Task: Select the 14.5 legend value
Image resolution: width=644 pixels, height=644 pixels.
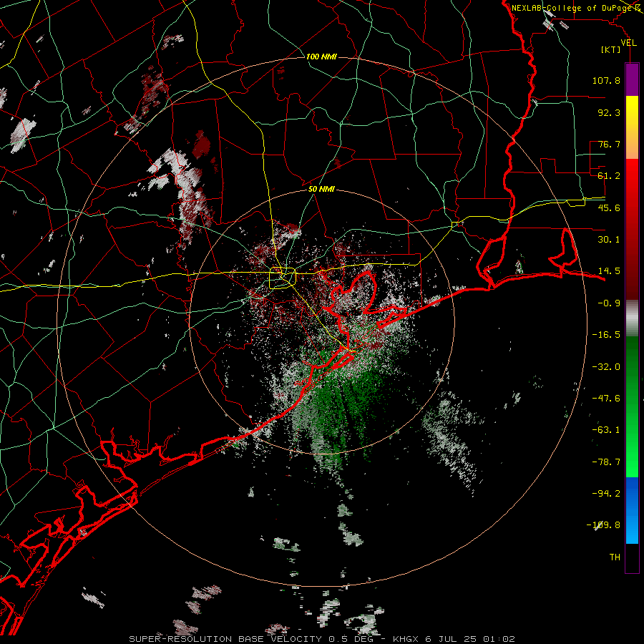Action: (609, 271)
